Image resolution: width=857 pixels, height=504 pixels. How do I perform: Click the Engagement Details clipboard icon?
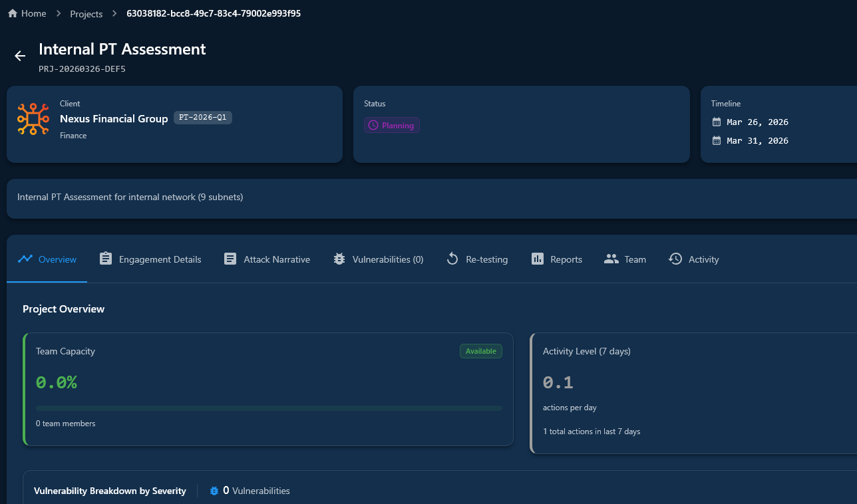point(106,259)
